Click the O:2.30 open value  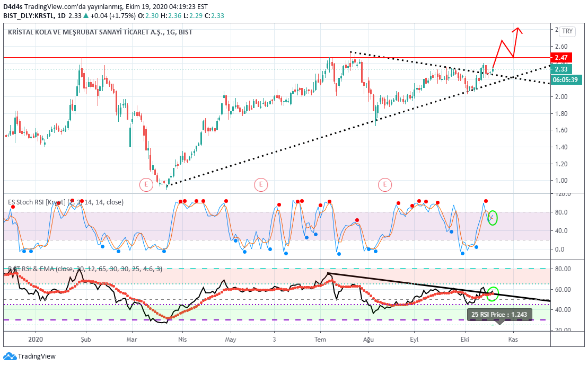[x=148, y=16]
